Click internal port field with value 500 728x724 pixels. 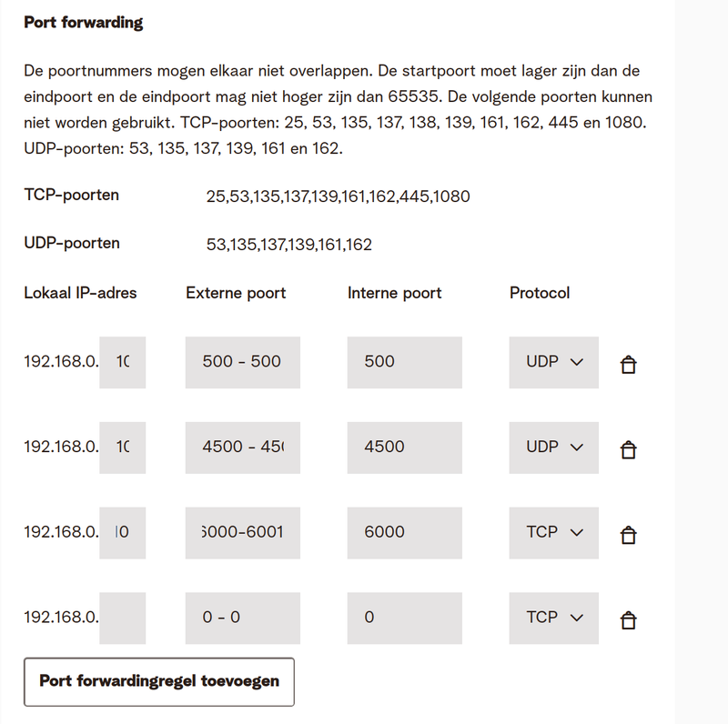coord(404,362)
